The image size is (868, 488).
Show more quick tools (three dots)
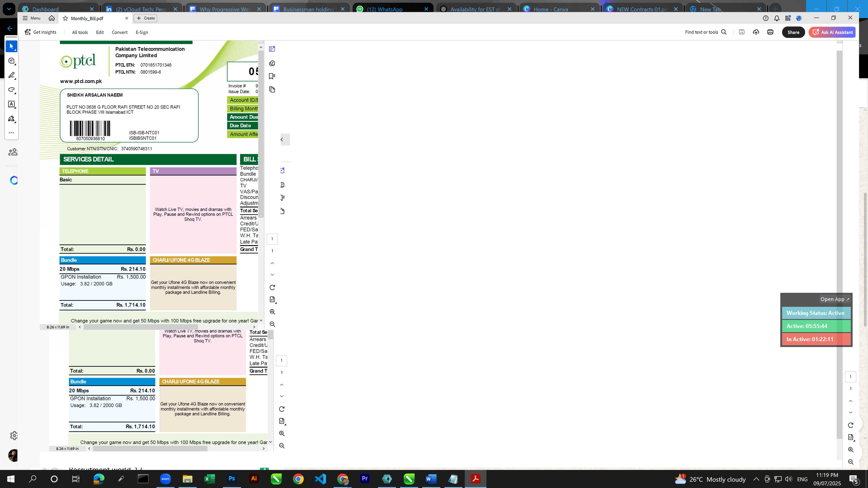(x=12, y=133)
